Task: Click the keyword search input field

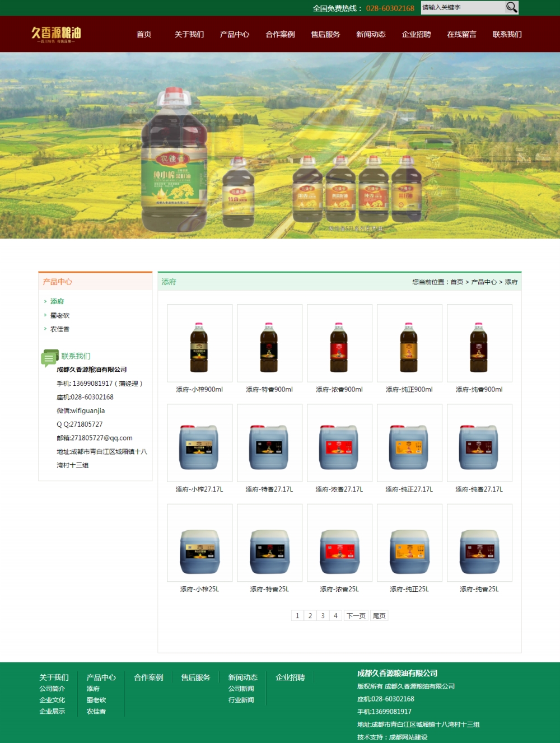Action: (459, 7)
